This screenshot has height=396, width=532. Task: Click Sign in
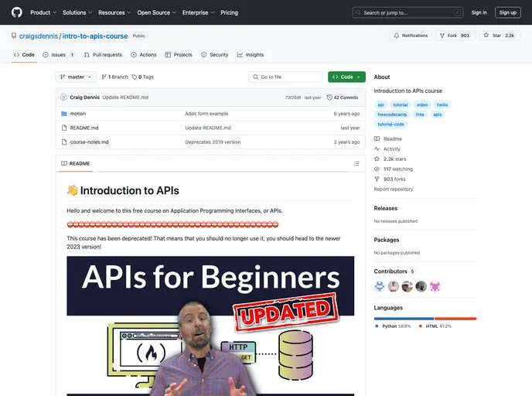pyautogui.click(x=479, y=12)
